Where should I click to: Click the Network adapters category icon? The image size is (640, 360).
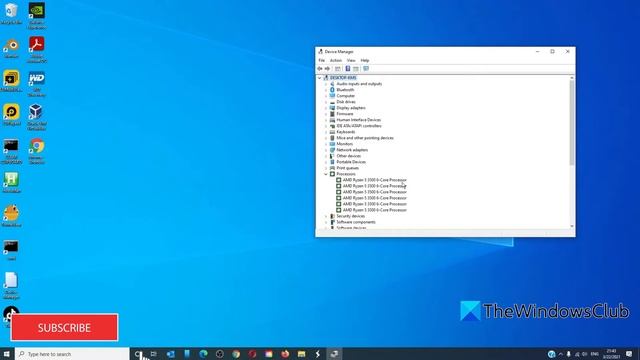point(332,150)
